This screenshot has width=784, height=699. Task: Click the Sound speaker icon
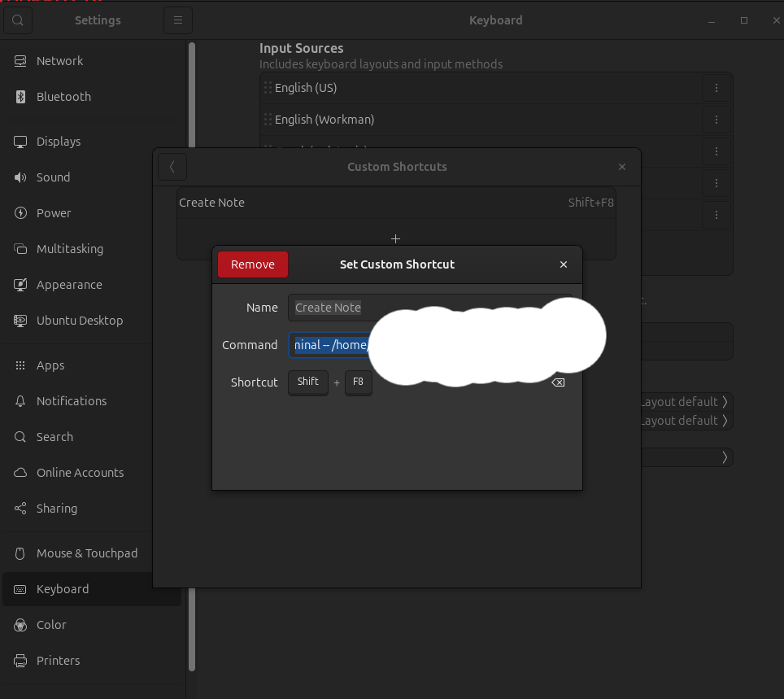point(20,177)
